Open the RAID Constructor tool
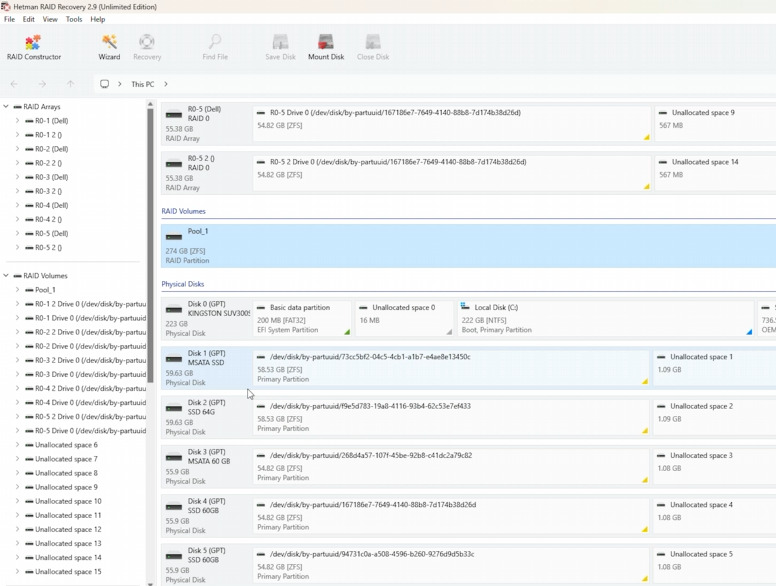Viewport: 776px width, 586px height. (34, 48)
